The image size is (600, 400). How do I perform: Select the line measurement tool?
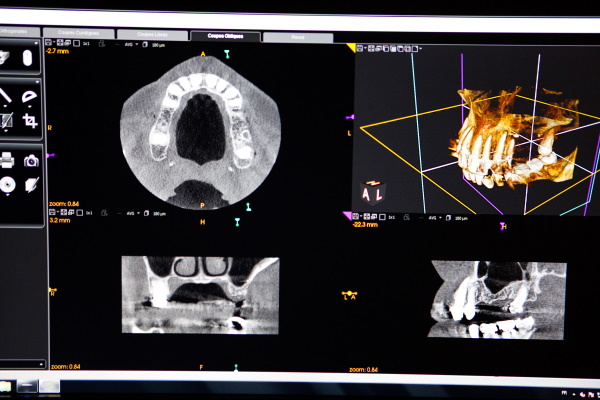click(x=6, y=97)
